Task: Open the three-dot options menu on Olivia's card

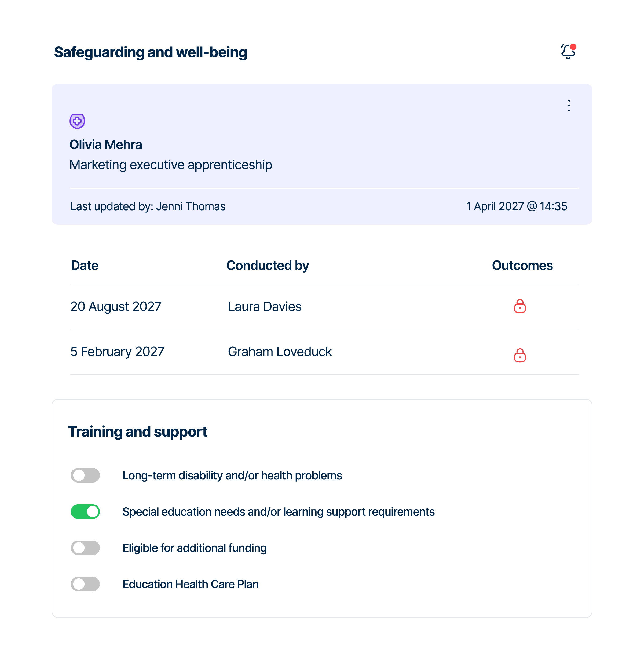Action: coord(569,106)
